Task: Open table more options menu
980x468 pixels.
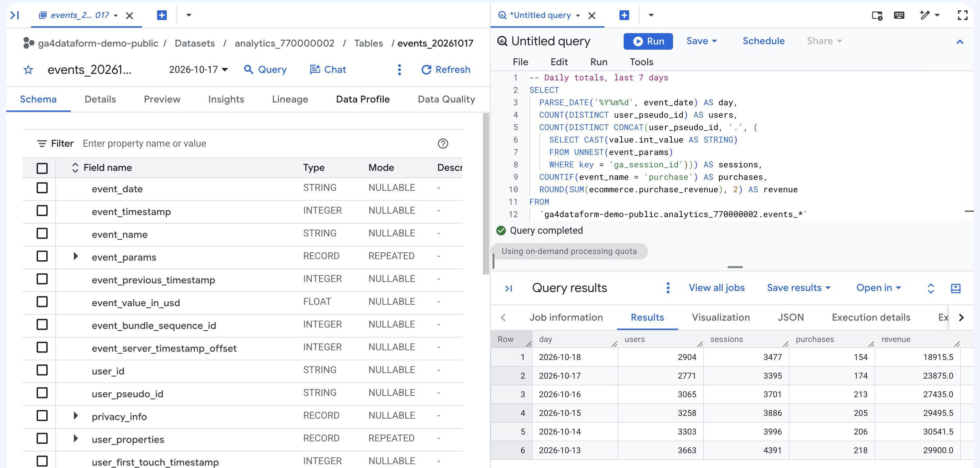Action: (399, 70)
